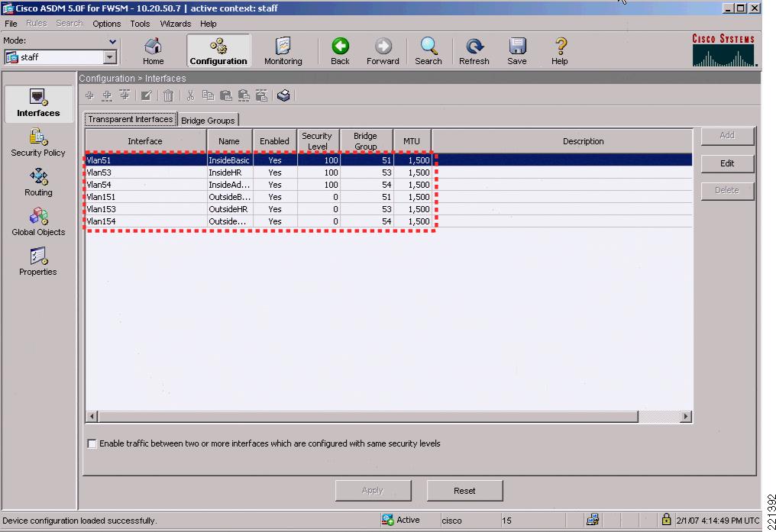Click the Insert before plus icon
Screen dimensions: 776x532
click(124, 95)
